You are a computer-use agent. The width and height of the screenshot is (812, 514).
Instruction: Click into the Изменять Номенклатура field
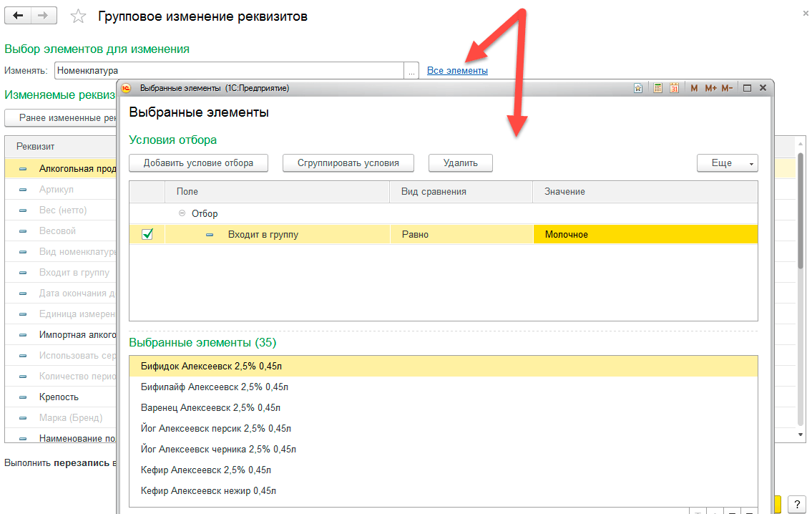click(229, 71)
